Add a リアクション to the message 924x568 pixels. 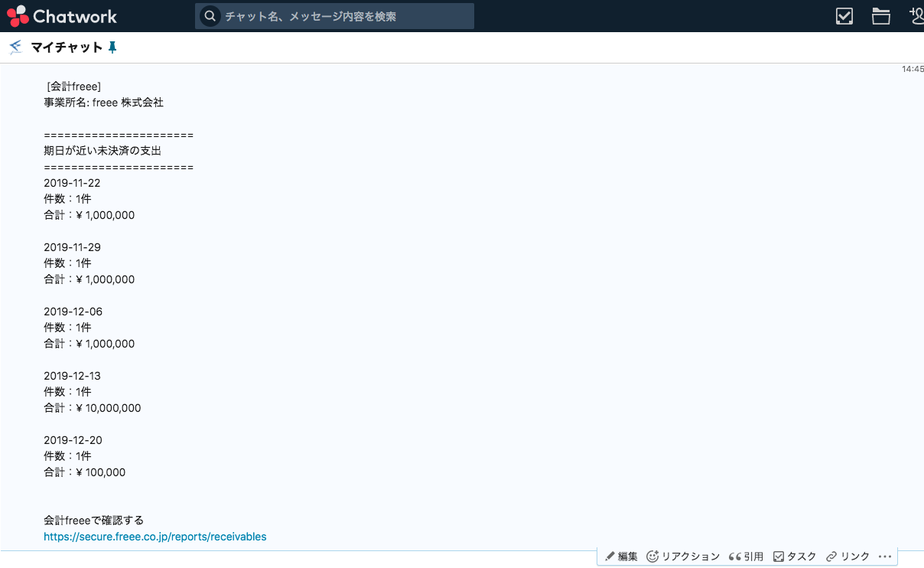click(x=683, y=557)
